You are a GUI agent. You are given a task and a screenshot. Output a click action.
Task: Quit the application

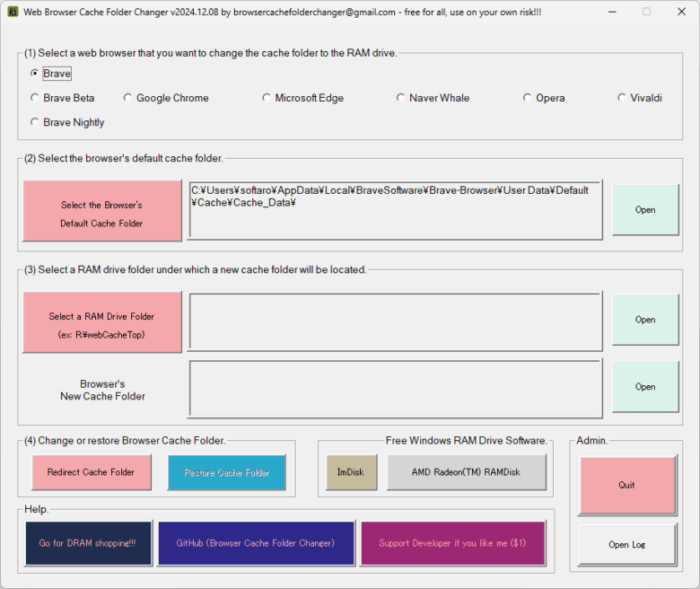pyautogui.click(x=627, y=486)
